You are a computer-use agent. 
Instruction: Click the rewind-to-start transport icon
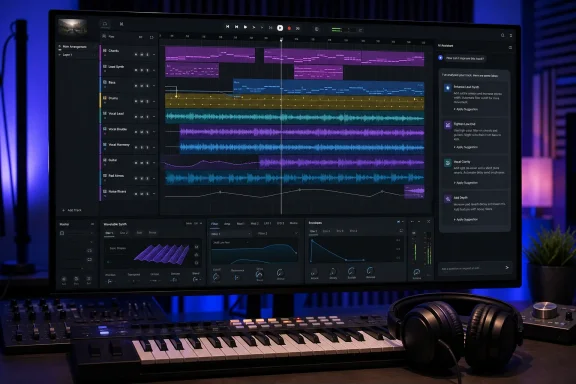pyautogui.click(x=227, y=27)
